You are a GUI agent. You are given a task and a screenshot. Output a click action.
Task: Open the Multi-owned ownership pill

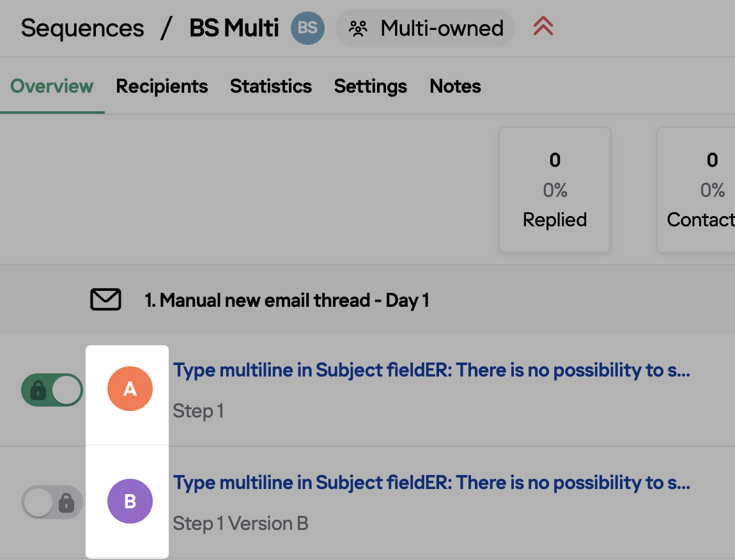(x=425, y=28)
